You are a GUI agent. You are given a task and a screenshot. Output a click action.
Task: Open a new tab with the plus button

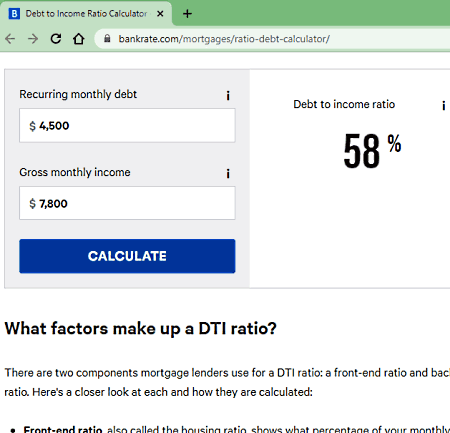tap(187, 14)
